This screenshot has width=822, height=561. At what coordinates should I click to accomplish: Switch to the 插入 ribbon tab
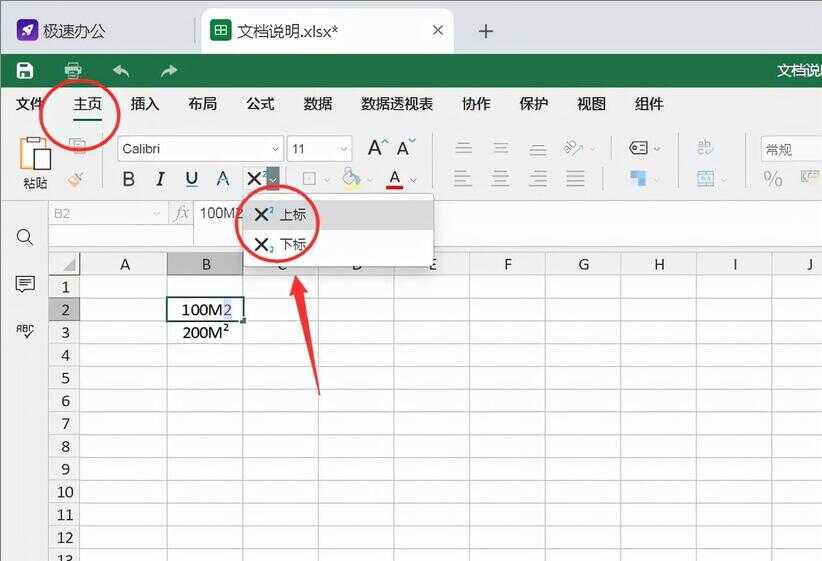(x=145, y=104)
